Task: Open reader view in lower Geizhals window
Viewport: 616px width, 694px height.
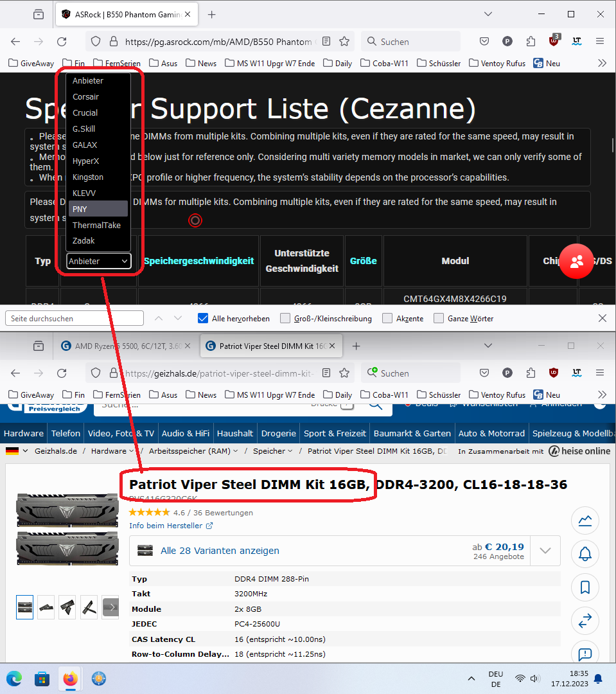Action: [326, 373]
